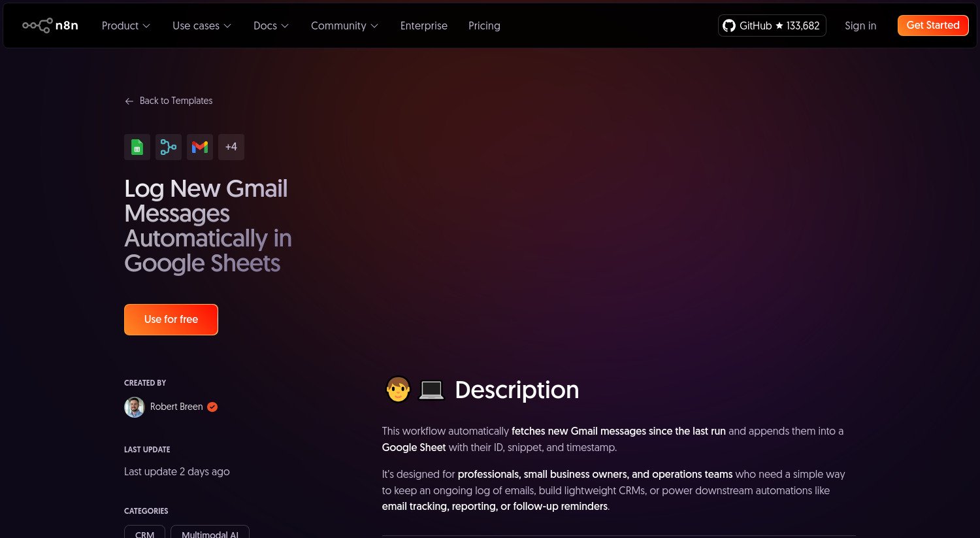Click the Google Sheets app icon
The image size is (980, 538).
(137, 147)
